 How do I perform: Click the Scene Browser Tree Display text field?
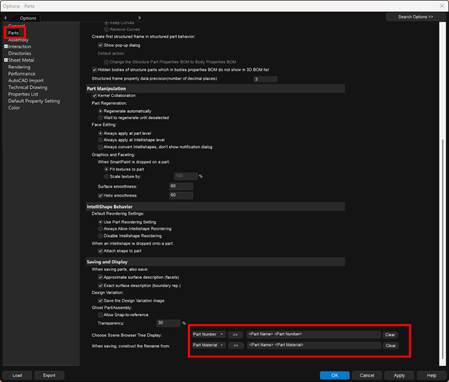click(x=313, y=334)
